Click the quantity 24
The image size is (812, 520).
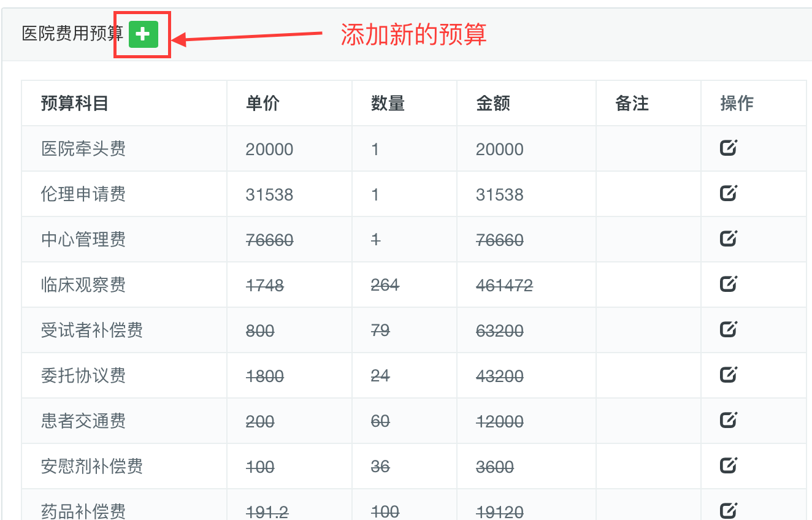pos(380,377)
